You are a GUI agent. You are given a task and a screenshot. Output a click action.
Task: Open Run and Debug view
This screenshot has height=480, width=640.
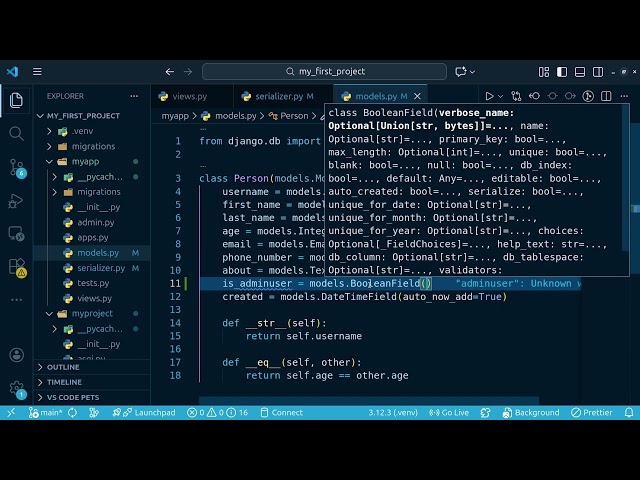point(16,201)
